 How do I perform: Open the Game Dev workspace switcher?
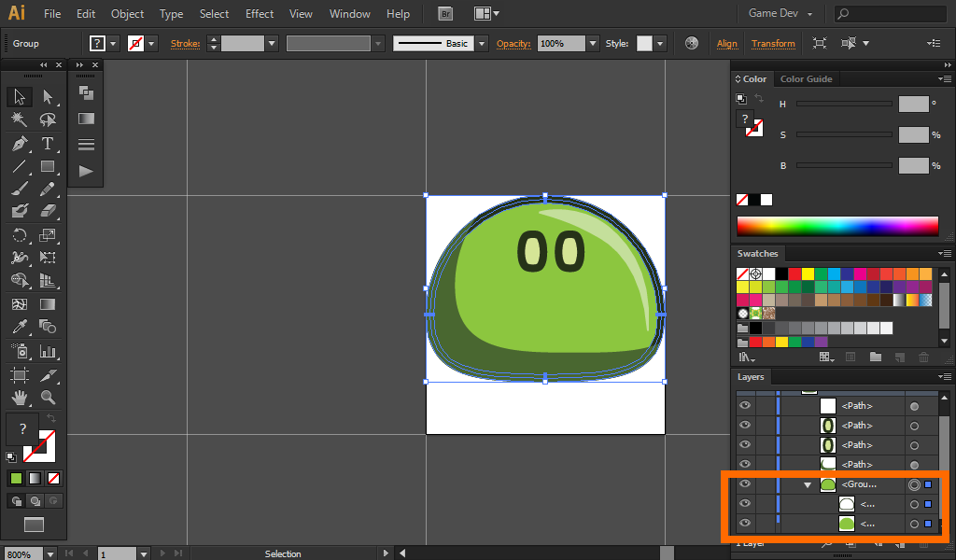(780, 14)
